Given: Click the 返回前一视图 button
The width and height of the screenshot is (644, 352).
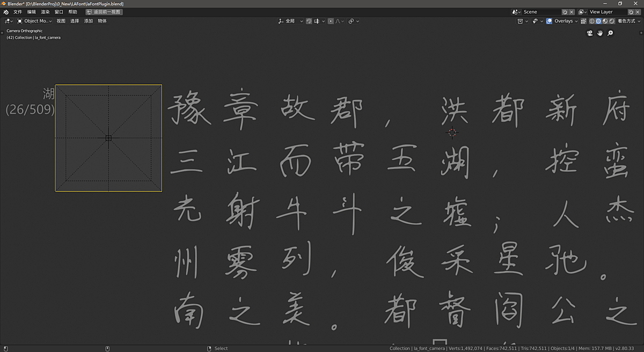Looking at the screenshot, I should click(x=104, y=12).
